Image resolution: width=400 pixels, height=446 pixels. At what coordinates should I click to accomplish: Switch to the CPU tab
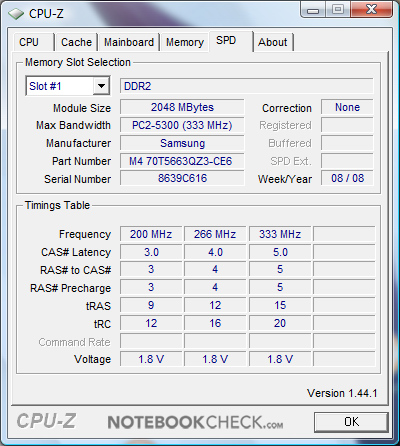point(33,42)
